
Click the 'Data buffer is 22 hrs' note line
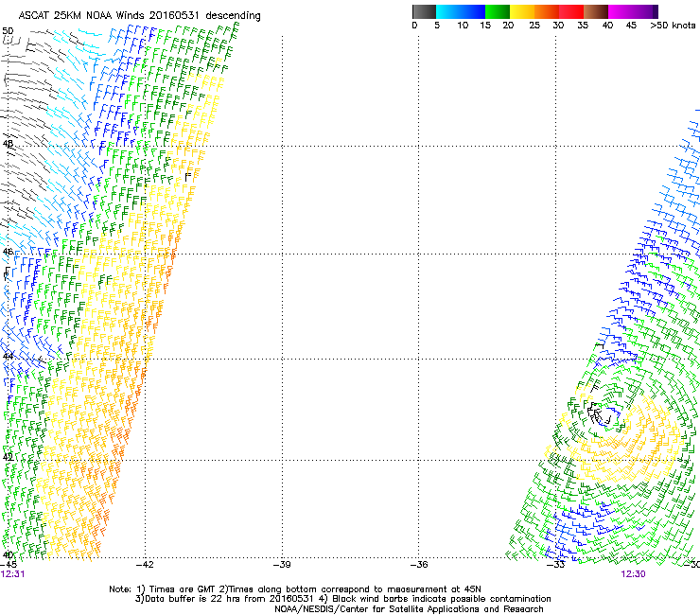[x=342, y=599]
